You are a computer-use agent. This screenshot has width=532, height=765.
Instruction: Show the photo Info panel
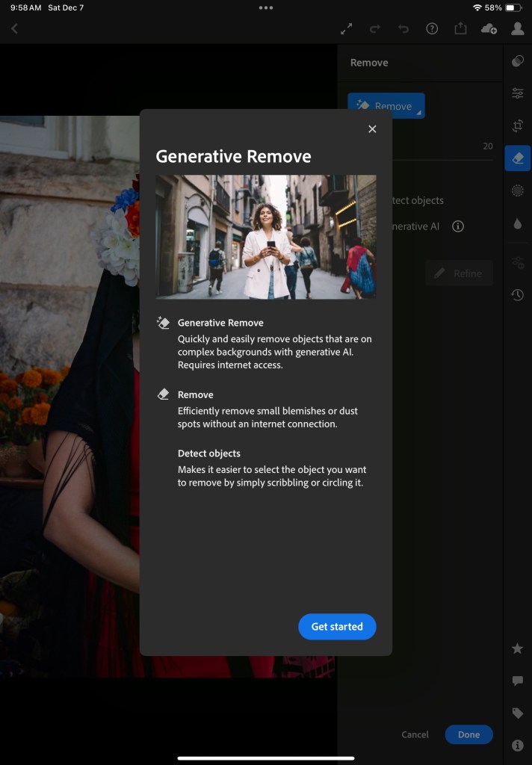517,746
